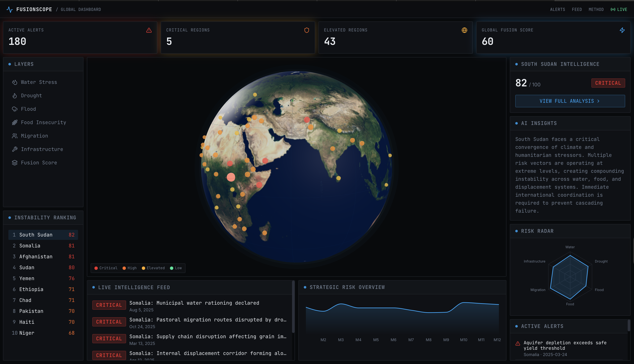
Task: Open View Full Analysis chevron
Action: 598,101
